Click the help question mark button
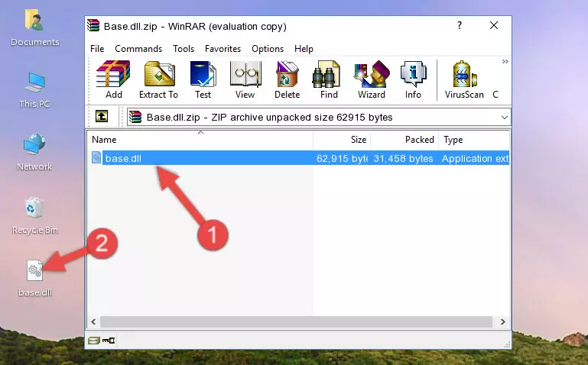Image resolution: width=588 pixels, height=365 pixels. (x=460, y=25)
